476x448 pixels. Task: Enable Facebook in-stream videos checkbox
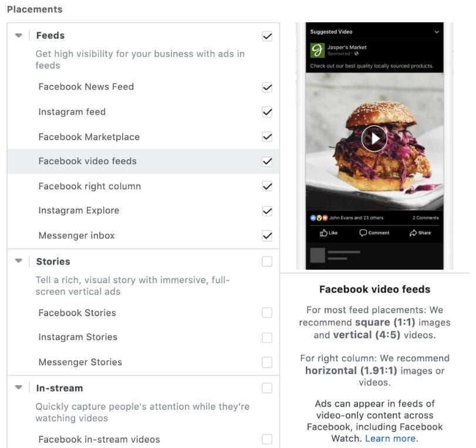click(267, 439)
